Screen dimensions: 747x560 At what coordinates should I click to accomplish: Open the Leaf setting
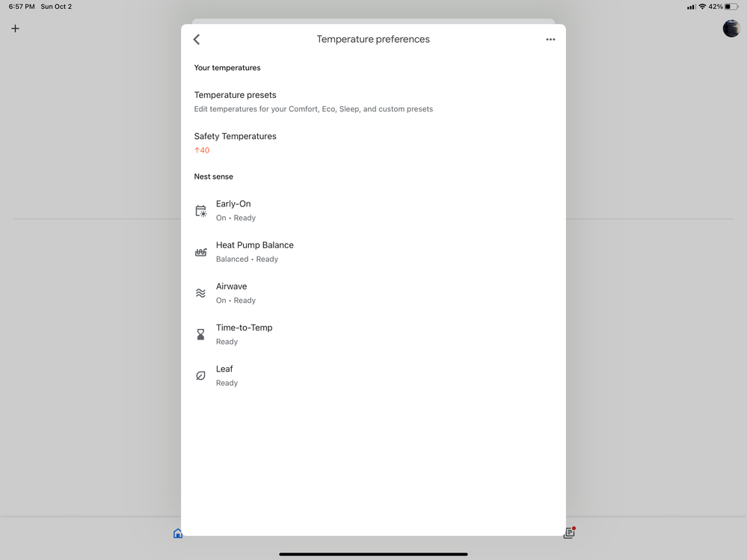tap(374, 376)
